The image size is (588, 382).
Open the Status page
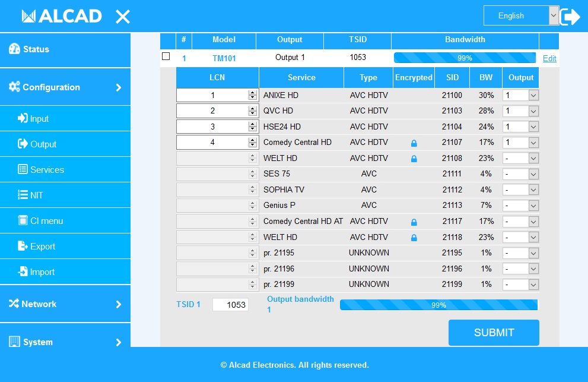[x=65, y=49]
